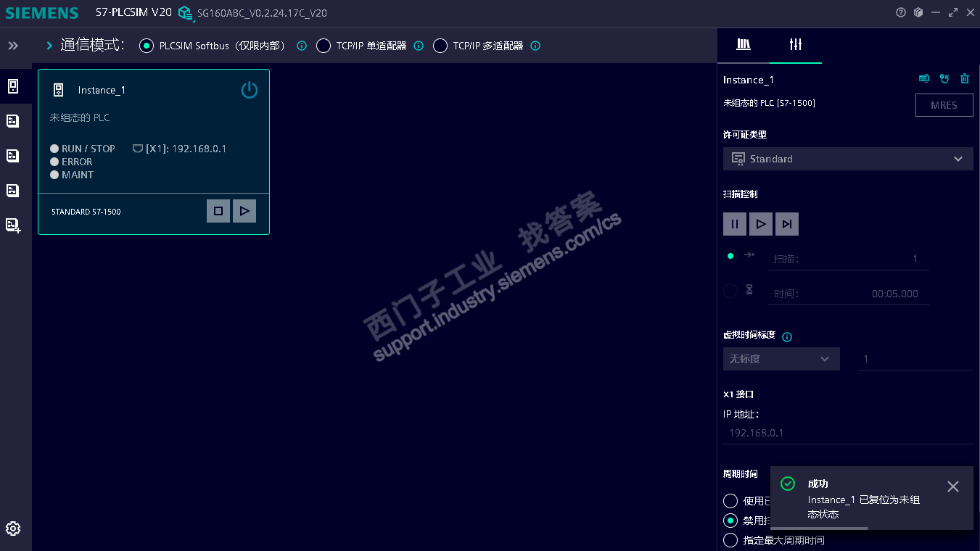
Task: Show info for PLCSIM Softbus mode
Action: pos(302,46)
